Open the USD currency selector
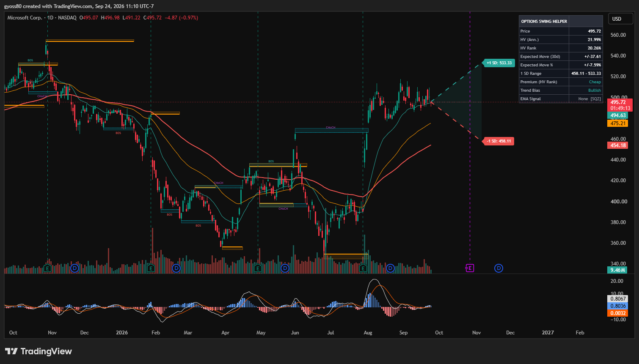 [620, 19]
